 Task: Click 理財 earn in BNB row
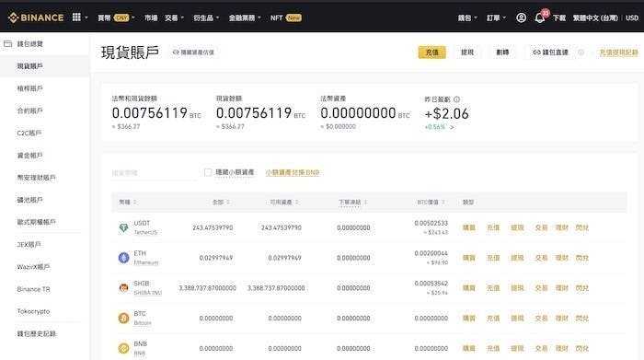(561, 348)
